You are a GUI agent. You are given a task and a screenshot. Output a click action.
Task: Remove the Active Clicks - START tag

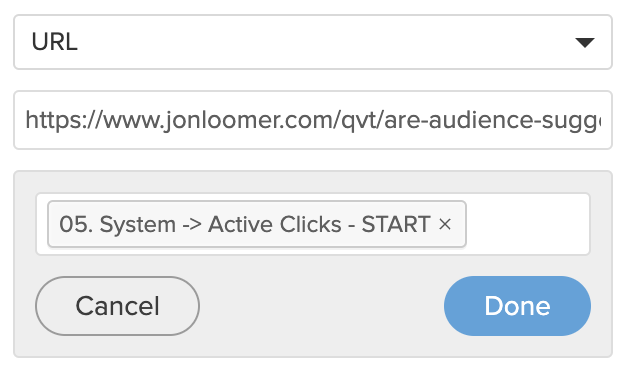coord(445,224)
